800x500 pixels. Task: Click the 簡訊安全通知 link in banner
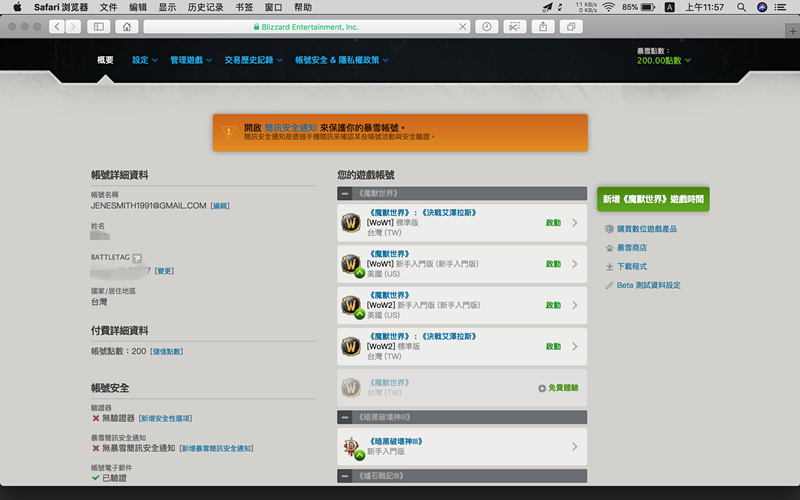(x=290, y=128)
